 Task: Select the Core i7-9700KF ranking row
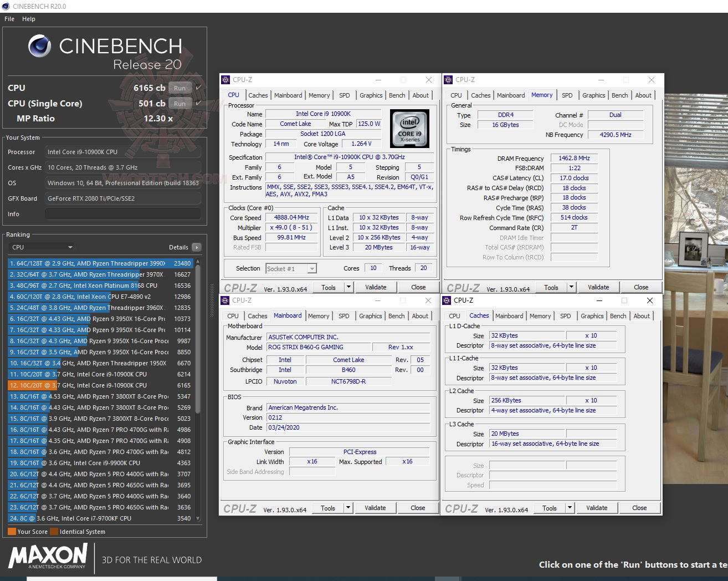pos(100,518)
